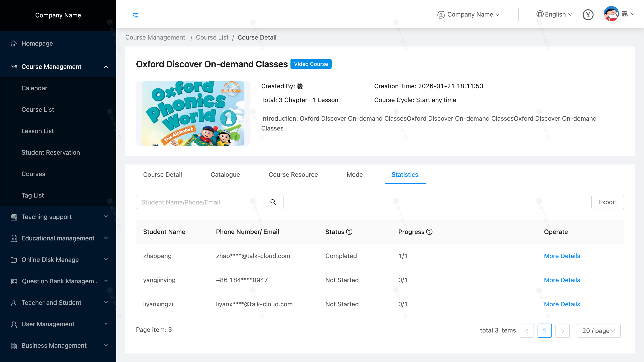
Task: Open the Company Name dropdown in header
Action: coord(470,15)
